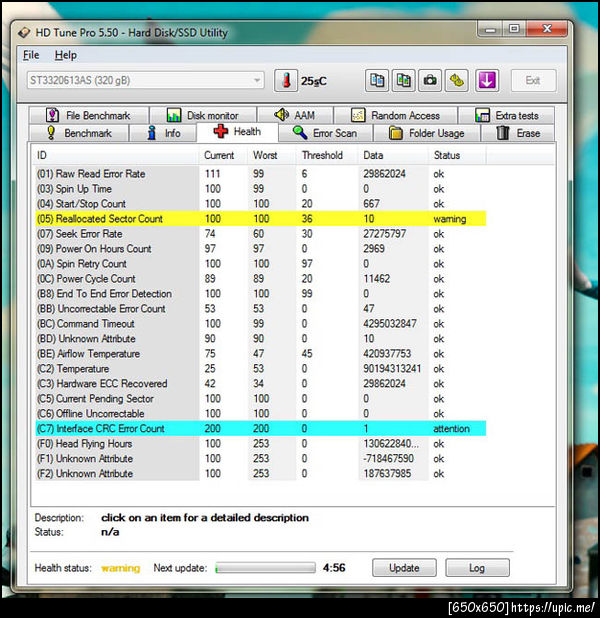This screenshot has height=618, width=600.
Task: Select the (C2) Temperature row
Action: pyautogui.click(x=261, y=369)
